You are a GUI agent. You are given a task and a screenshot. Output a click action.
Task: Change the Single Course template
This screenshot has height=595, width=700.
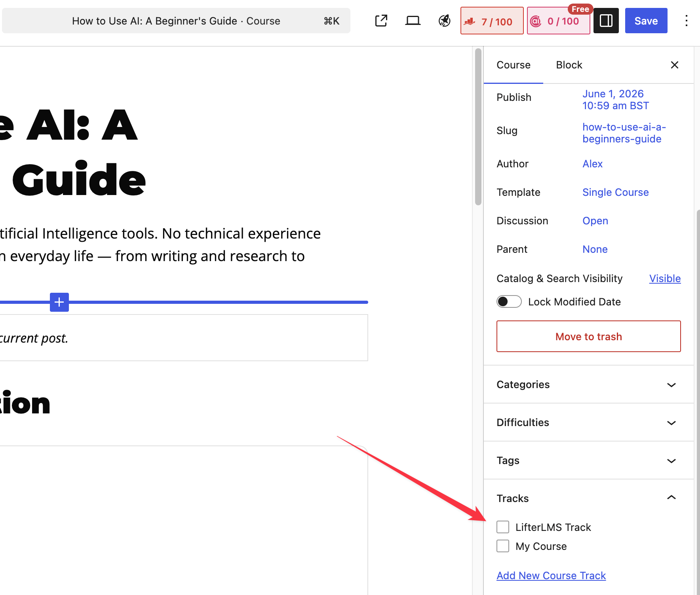tap(615, 192)
